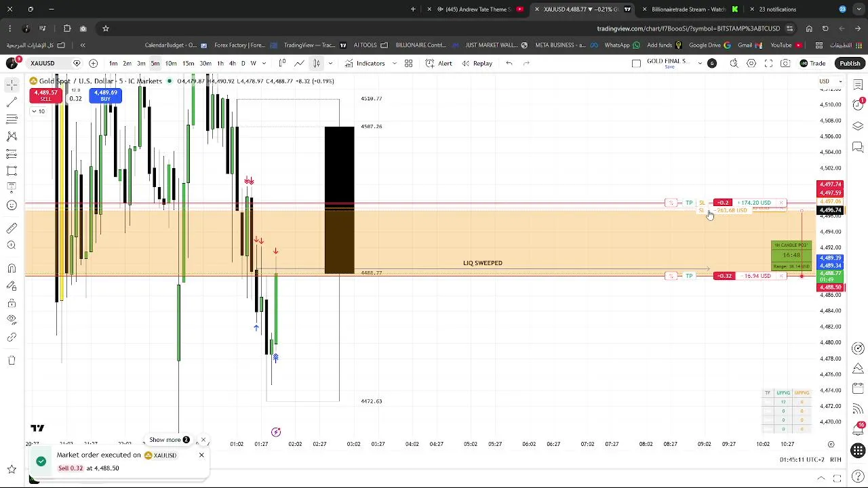Open the alerts panel clock icon

(x=858, y=105)
